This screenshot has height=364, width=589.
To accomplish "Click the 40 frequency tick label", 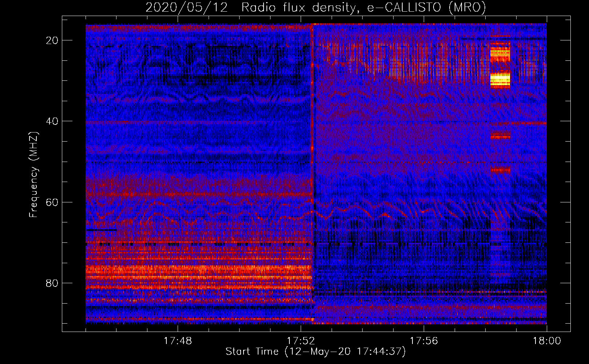I will 52,121.
